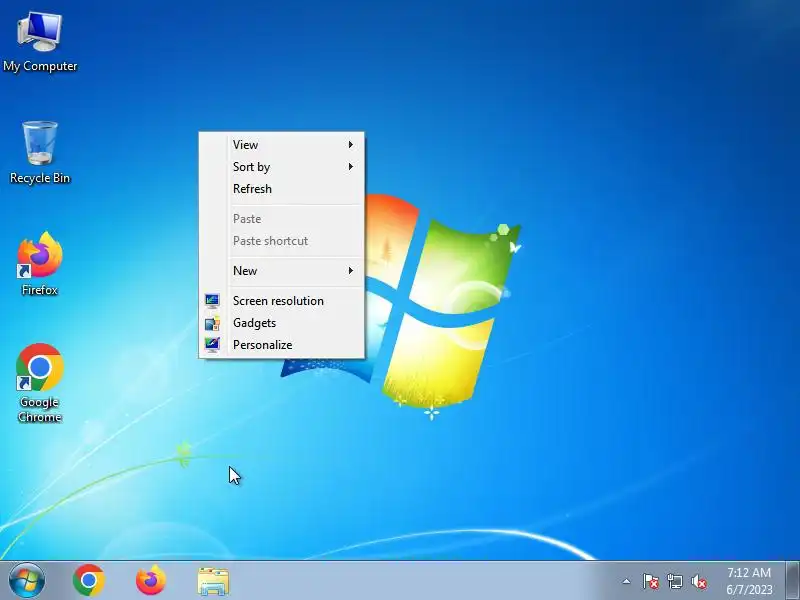Viewport: 800px width, 600px height.
Task: Choose Personalize in the context menu
Action: point(282,345)
